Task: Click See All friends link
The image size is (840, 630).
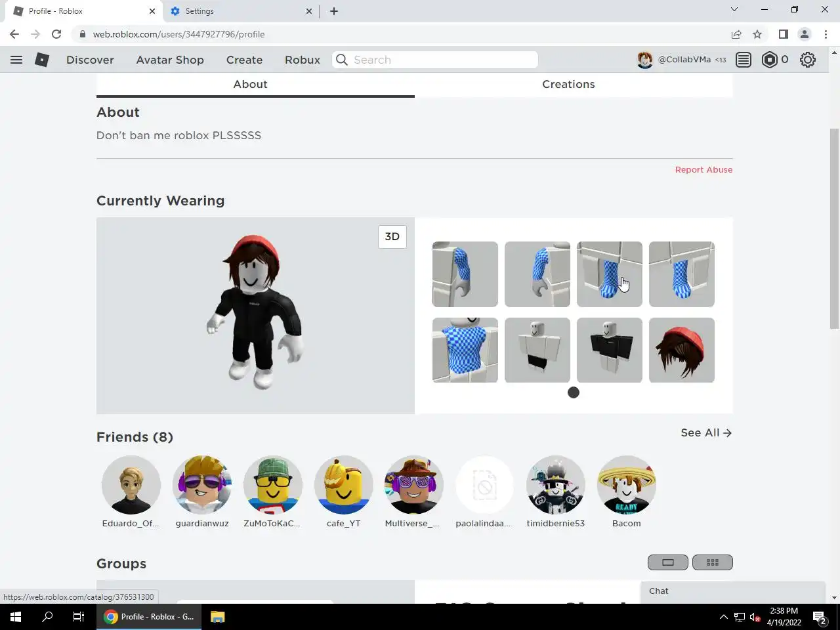Action: 706,432
